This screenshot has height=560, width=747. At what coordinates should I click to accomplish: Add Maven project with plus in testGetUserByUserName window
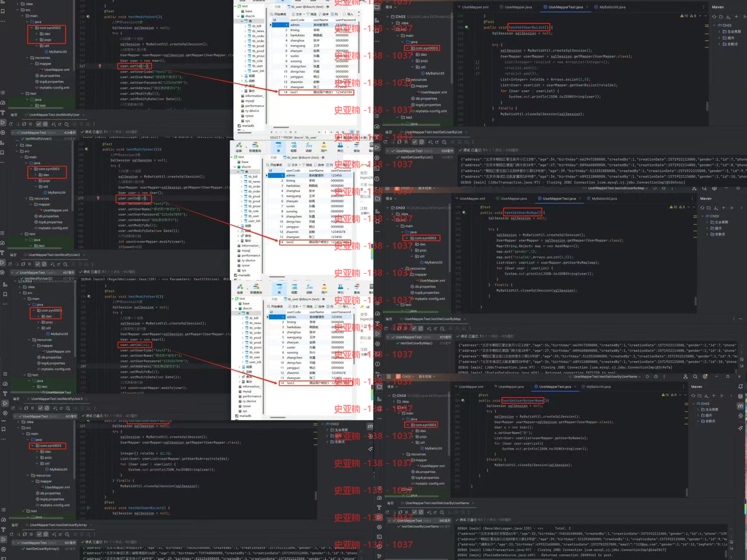coord(714,395)
